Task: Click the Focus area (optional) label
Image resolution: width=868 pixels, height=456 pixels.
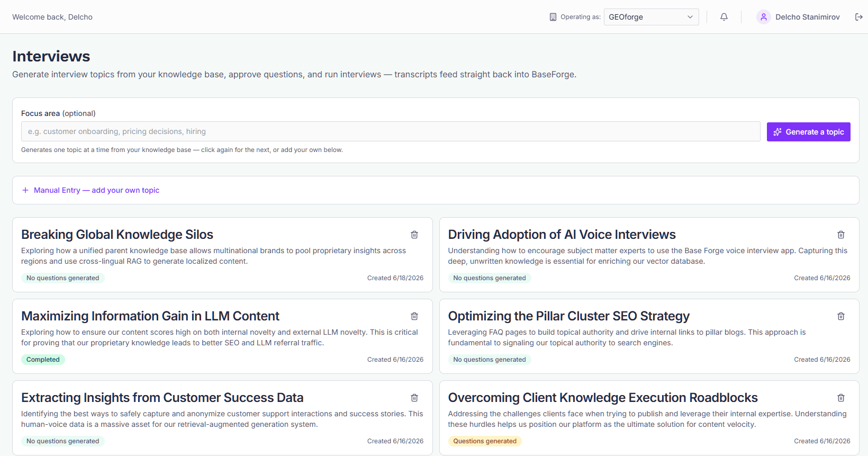Action: pos(58,113)
